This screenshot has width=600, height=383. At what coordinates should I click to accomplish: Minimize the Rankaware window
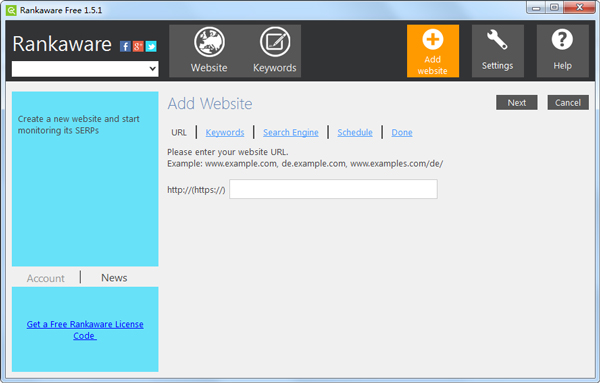pyautogui.click(x=536, y=8)
